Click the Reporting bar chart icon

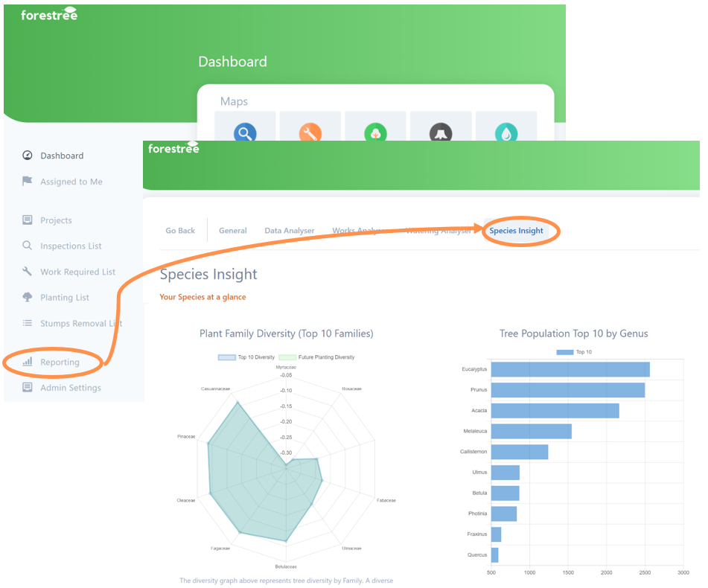(28, 362)
